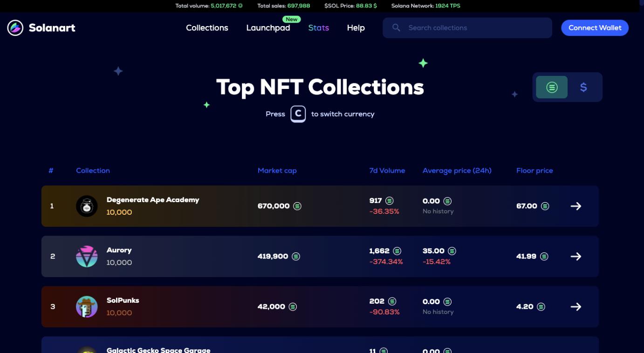
Task: Click the Solanart logo icon
Action: [x=15, y=28]
